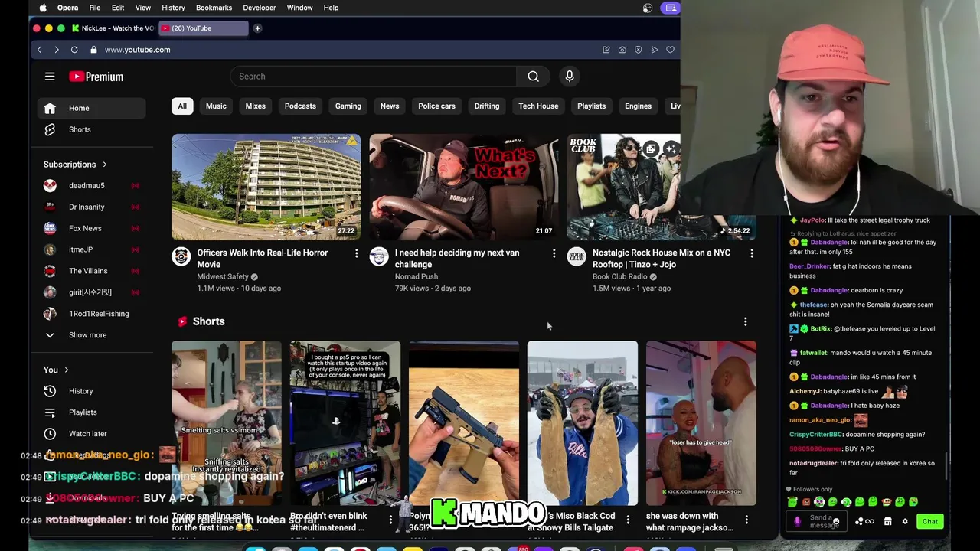This screenshot has width=980, height=551.
Task: Click the Nomad Push channel avatar
Action: point(379,256)
